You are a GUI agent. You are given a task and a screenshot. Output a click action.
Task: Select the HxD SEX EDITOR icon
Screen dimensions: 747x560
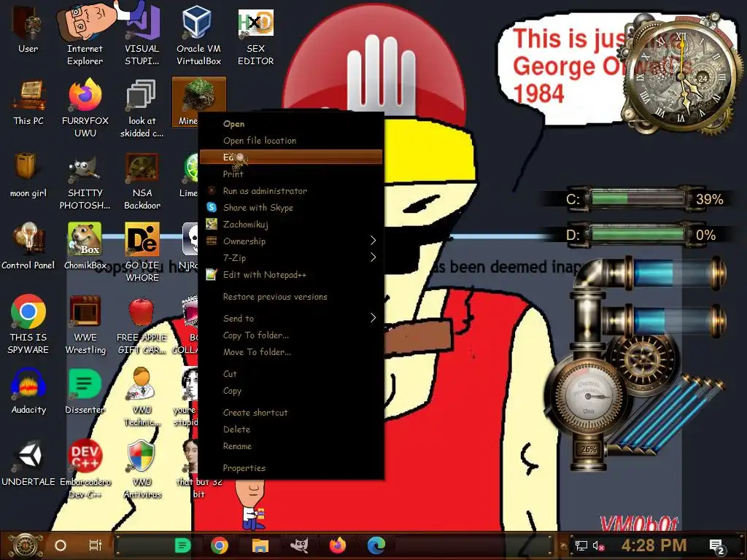pos(255,36)
